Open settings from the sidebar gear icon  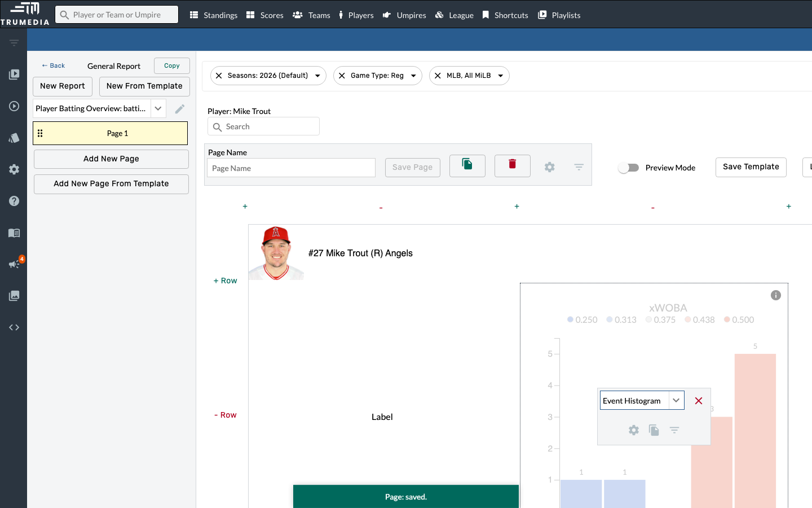pyautogui.click(x=14, y=169)
